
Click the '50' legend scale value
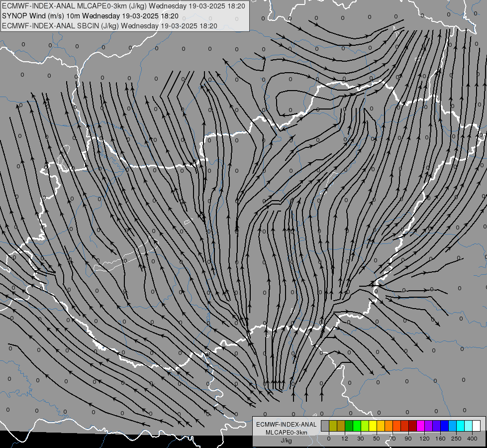point(377,439)
